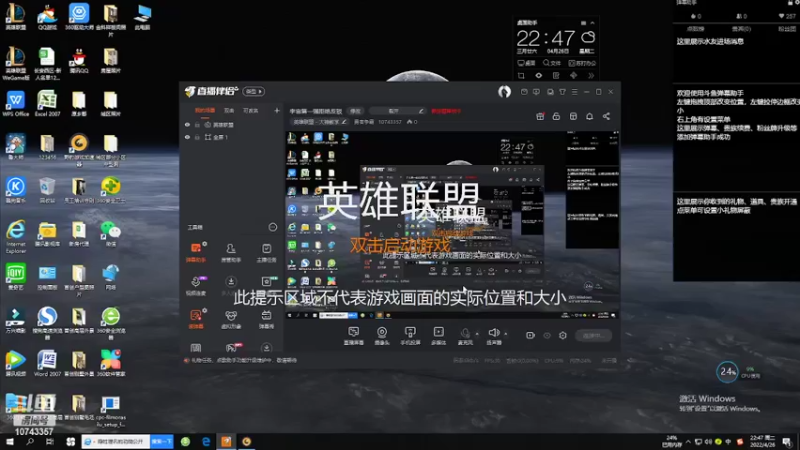Toggle lock on the 英雄联盟 source
This screenshot has height=450, width=800.
[197, 124]
